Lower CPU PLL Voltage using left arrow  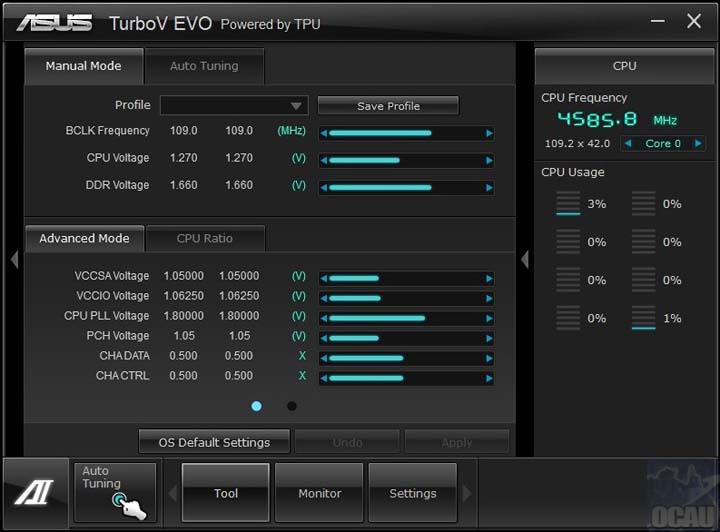pos(324,319)
